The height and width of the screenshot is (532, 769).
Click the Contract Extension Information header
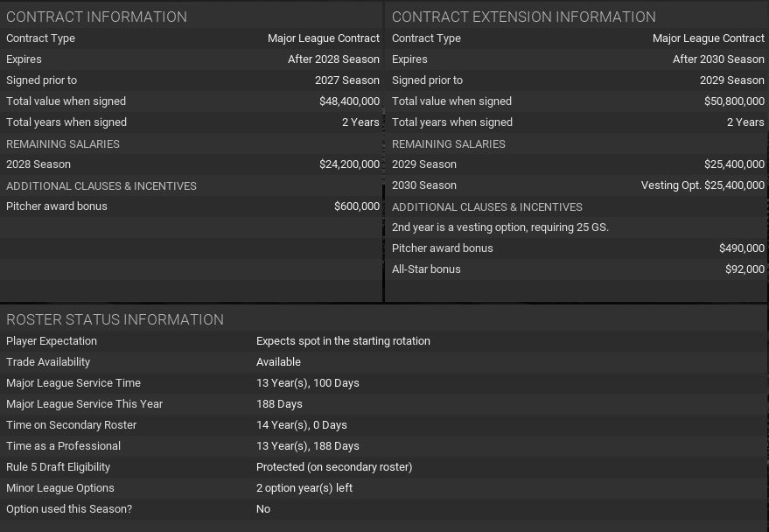pyautogui.click(x=523, y=17)
